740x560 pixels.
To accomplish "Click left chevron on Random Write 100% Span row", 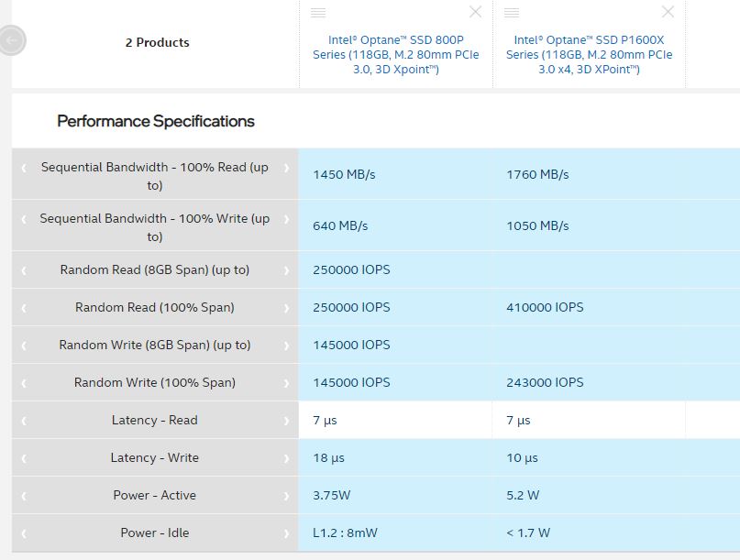I will coord(24,383).
